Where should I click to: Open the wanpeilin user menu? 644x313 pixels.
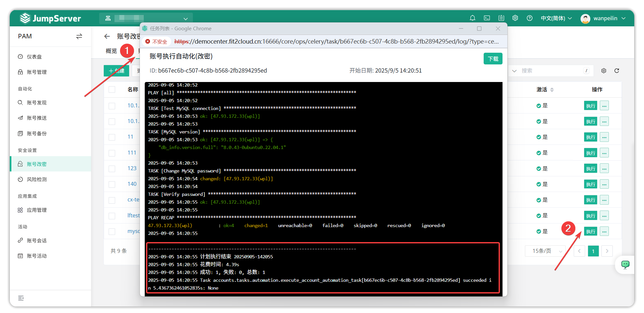click(x=603, y=18)
